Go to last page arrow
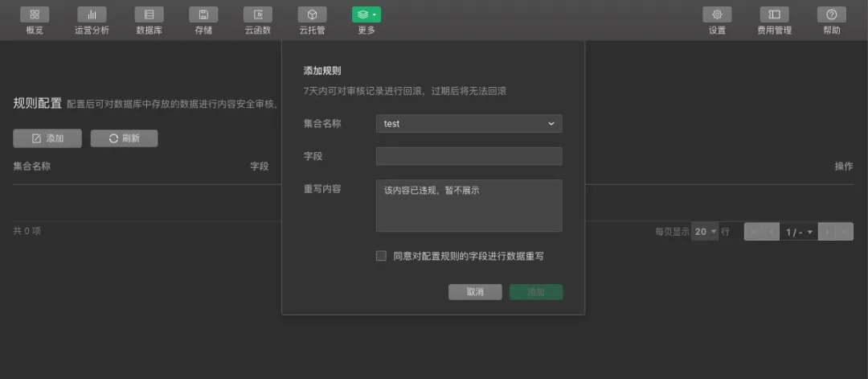Screen dimensions: 868x379 pyautogui.click(x=845, y=232)
